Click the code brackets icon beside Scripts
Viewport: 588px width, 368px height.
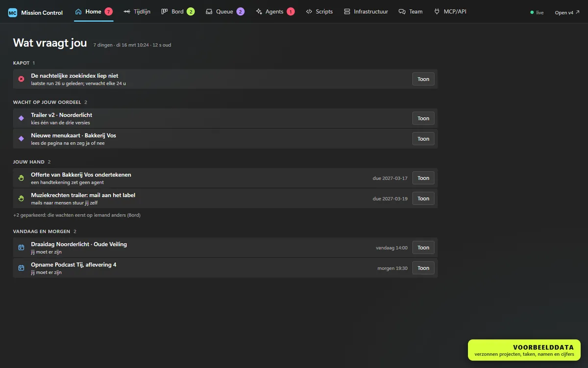click(309, 11)
